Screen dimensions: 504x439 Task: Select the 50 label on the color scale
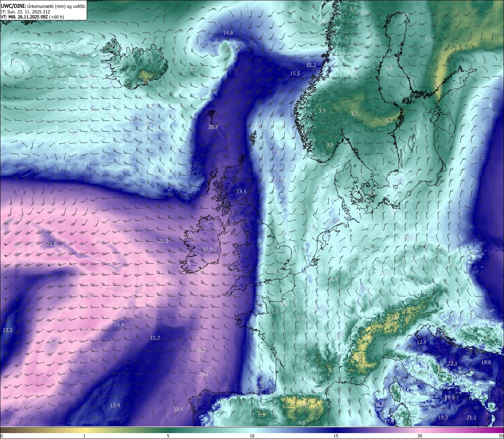(500, 436)
